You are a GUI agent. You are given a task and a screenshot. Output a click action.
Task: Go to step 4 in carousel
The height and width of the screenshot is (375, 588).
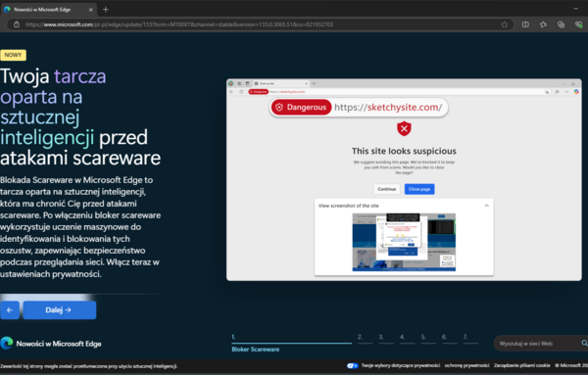tap(407, 338)
